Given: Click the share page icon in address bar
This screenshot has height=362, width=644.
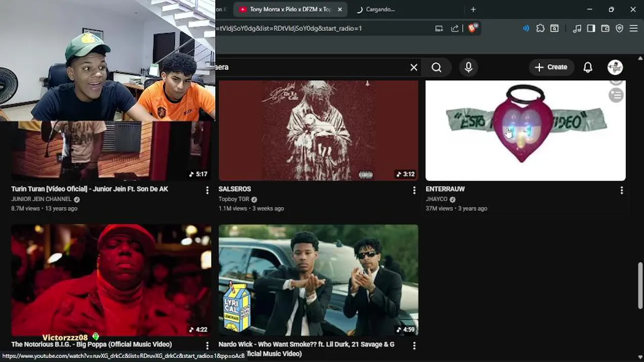Looking at the screenshot, I should [455, 29].
